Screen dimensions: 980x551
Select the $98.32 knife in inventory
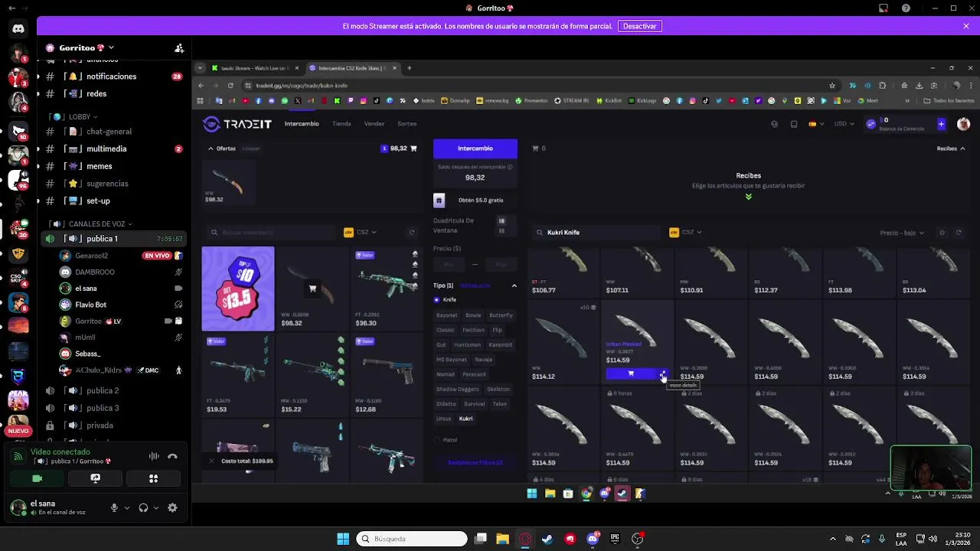(x=312, y=289)
